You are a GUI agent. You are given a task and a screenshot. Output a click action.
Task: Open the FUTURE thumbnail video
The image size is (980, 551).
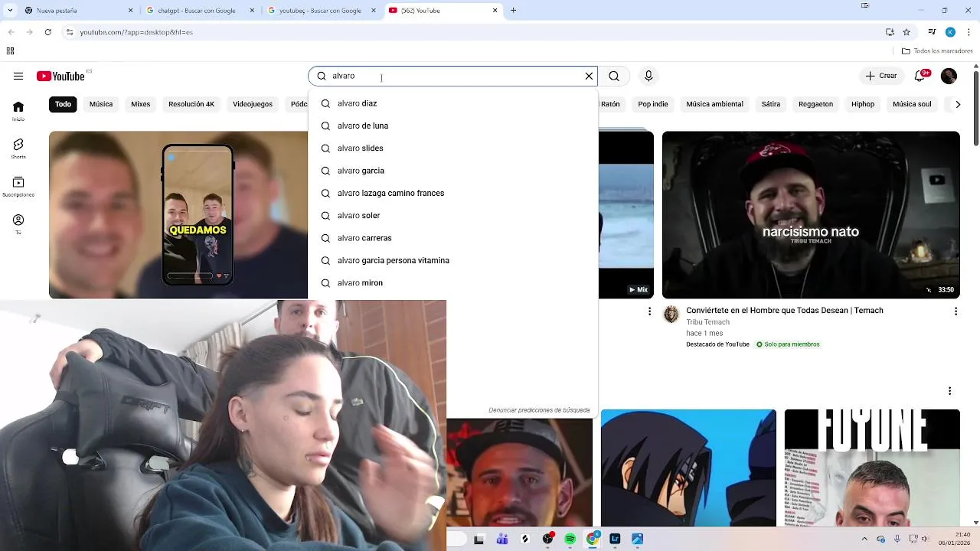pos(872,468)
